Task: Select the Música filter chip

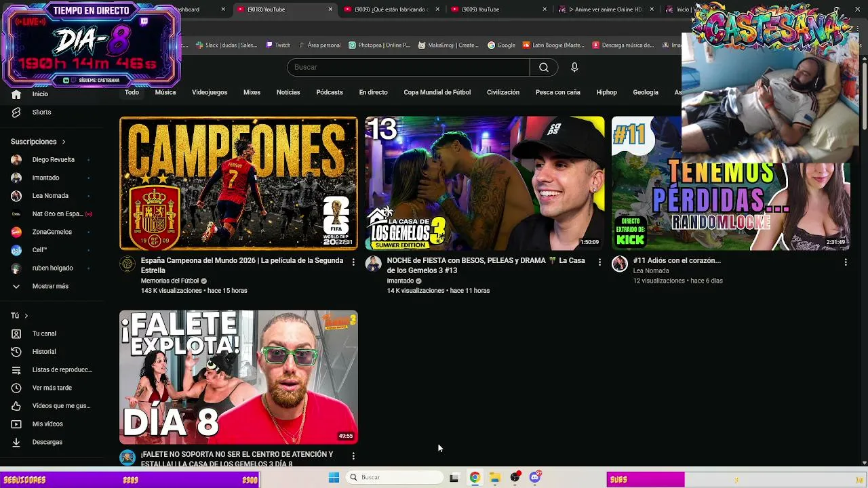Action: coord(165,92)
